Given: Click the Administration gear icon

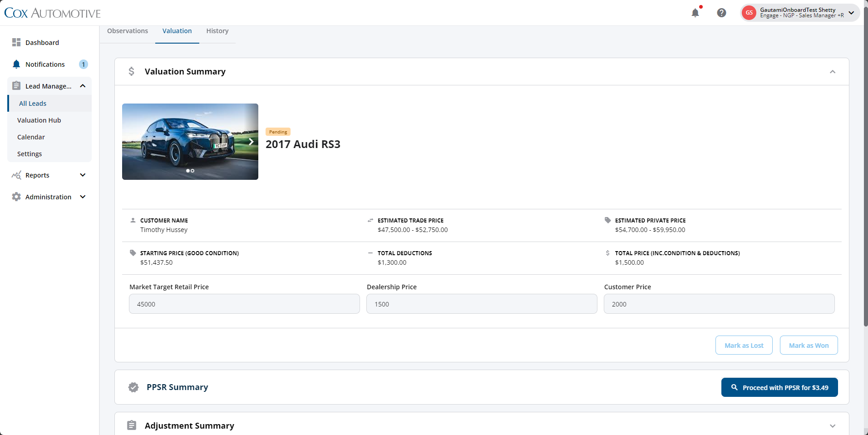Looking at the screenshot, I should (16, 197).
